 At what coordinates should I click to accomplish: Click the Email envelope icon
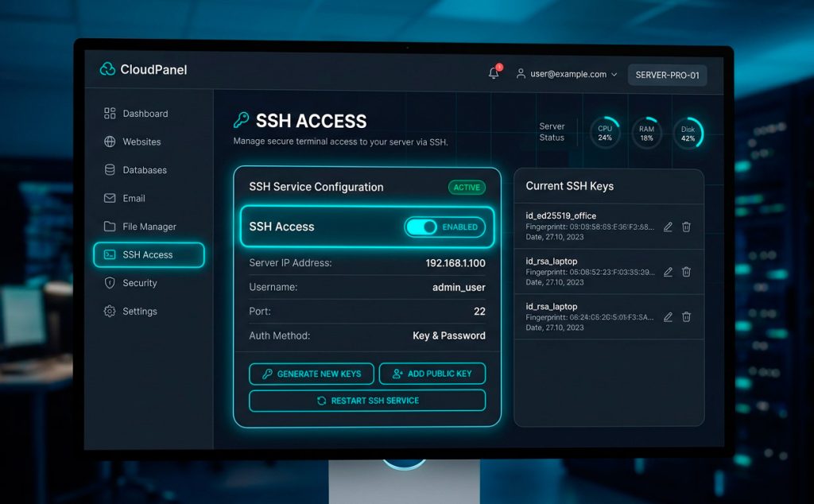coord(109,198)
